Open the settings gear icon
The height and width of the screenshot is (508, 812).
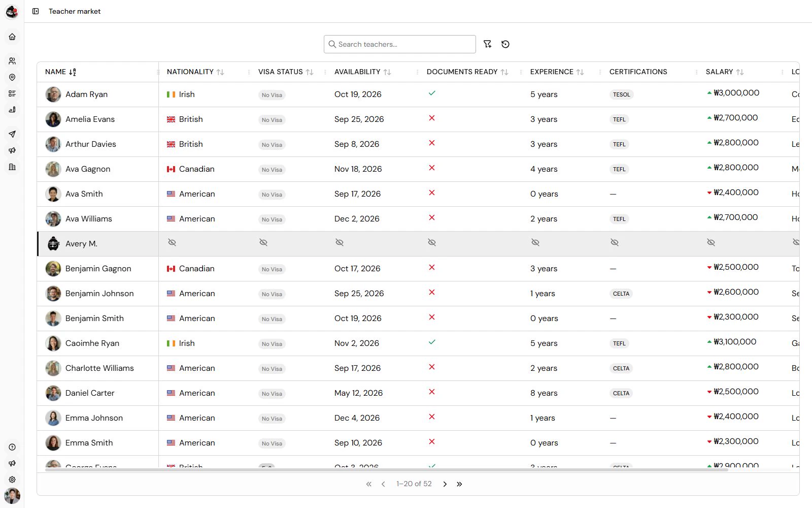pos(12,480)
